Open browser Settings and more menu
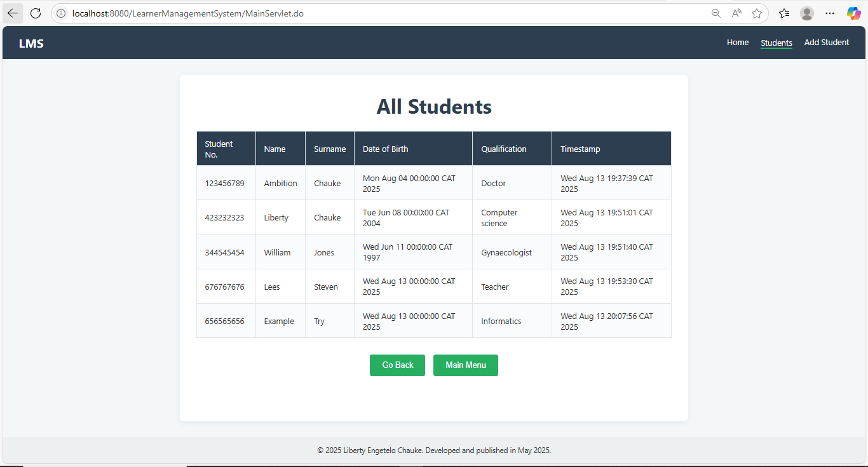 [830, 13]
